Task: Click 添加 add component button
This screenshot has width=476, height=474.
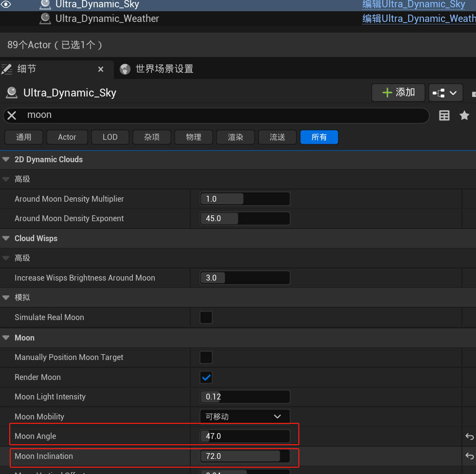Action: (398, 93)
